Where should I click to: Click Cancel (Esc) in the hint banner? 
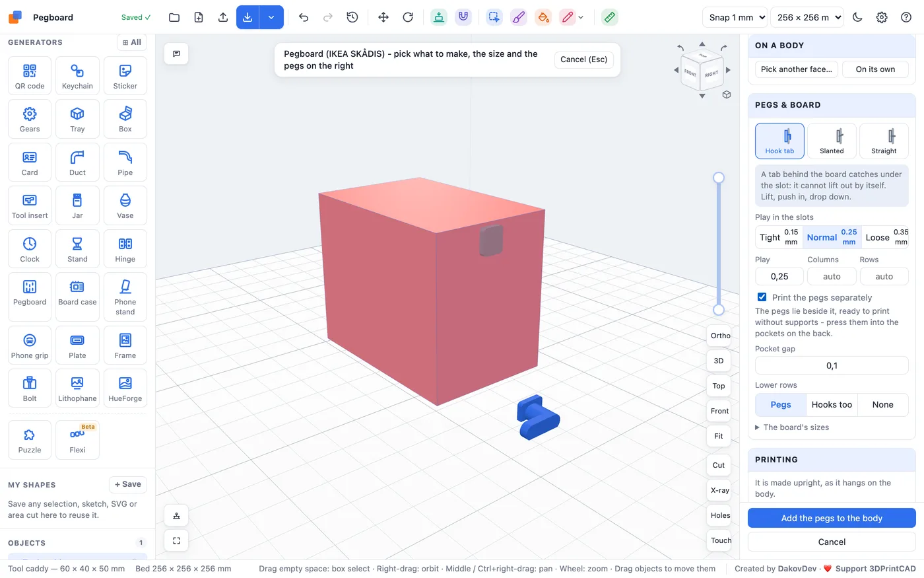tap(584, 59)
